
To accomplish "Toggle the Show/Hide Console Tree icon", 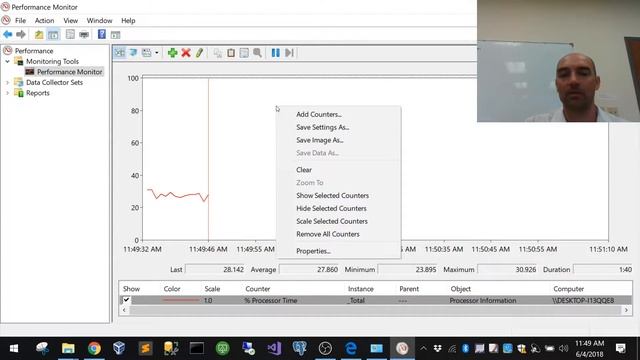I will pos(53,35).
